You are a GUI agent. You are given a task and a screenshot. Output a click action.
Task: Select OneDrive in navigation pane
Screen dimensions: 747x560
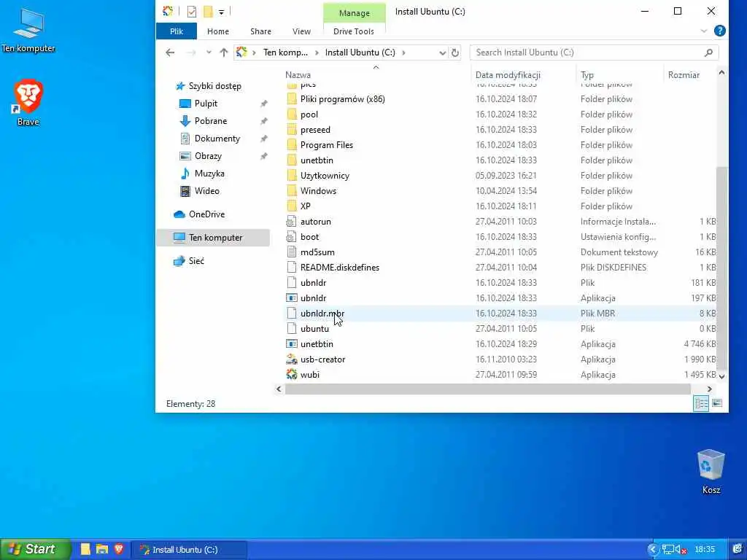pos(206,214)
